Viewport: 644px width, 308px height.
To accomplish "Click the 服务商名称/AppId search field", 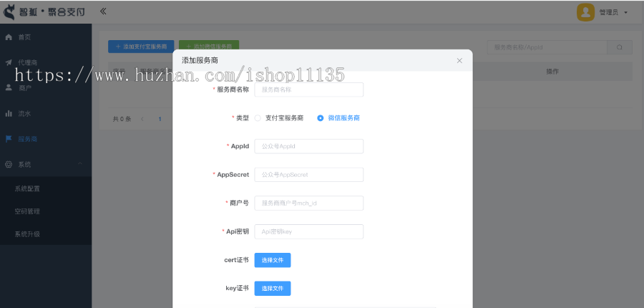I will (547, 47).
